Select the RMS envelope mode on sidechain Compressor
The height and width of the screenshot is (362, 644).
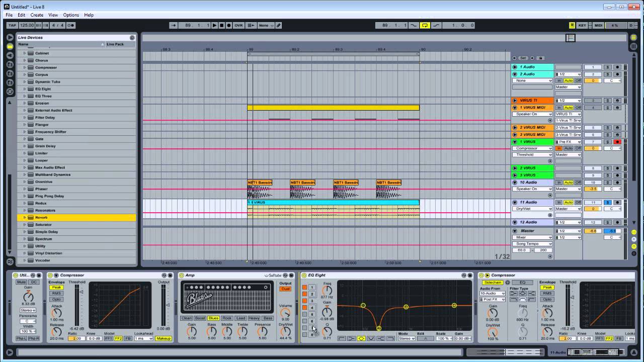click(547, 293)
